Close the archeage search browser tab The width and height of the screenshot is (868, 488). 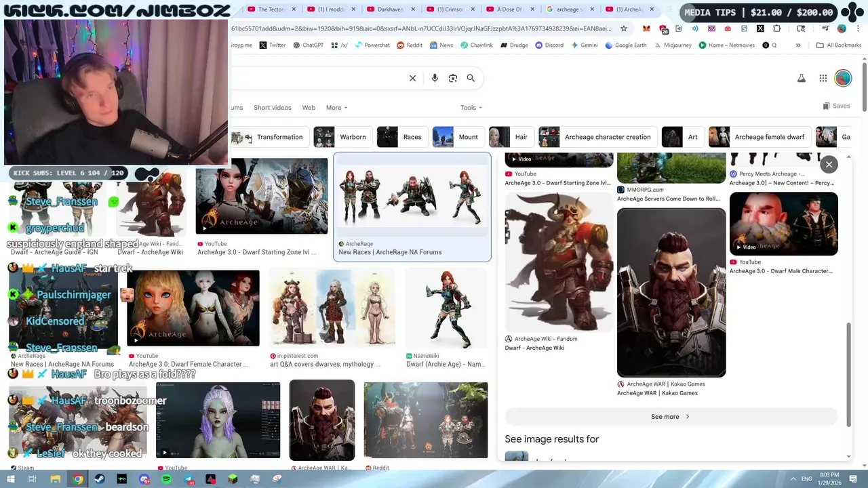point(592,9)
